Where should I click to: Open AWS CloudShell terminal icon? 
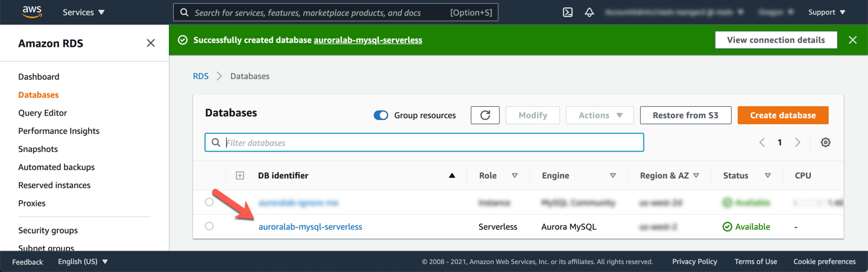pos(567,12)
